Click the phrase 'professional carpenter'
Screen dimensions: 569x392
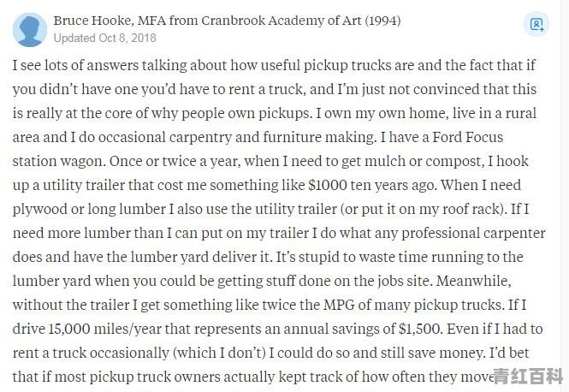click(473, 233)
